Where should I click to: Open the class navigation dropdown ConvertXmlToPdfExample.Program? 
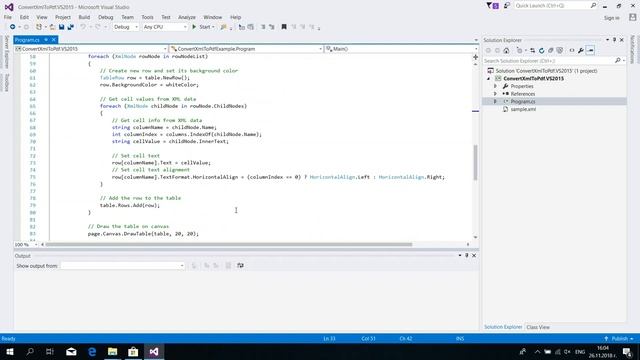(246, 49)
